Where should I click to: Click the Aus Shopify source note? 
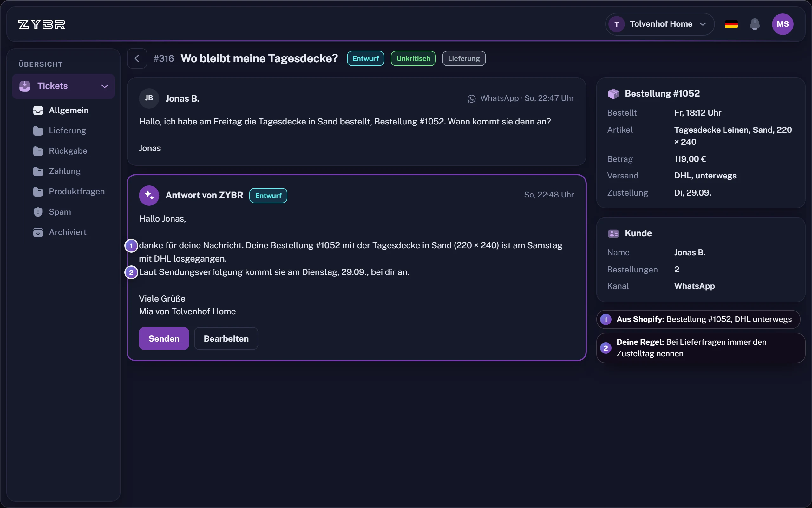pos(698,319)
